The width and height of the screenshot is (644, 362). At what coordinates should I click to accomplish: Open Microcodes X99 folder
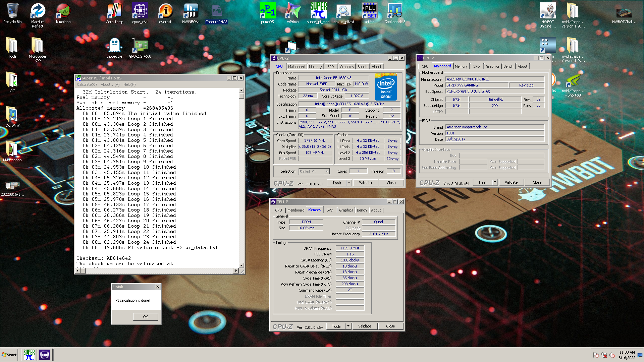coord(38,50)
